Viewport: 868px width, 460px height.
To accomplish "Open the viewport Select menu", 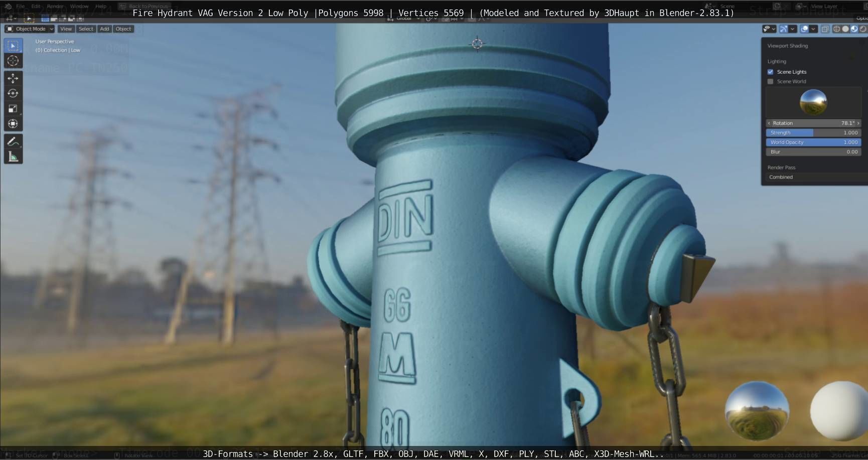I will click(x=86, y=29).
